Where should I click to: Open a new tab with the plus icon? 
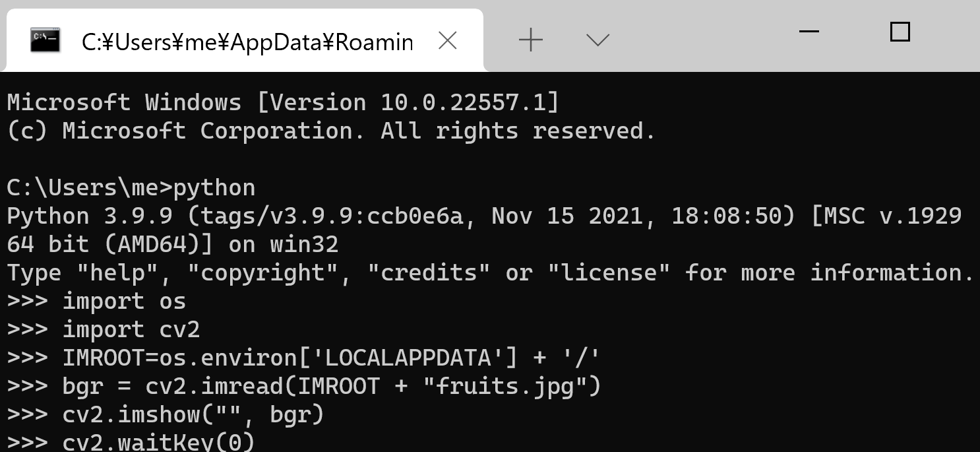coord(531,41)
